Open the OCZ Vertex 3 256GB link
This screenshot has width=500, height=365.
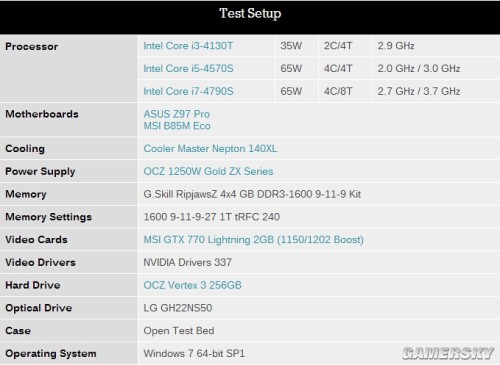click(192, 285)
